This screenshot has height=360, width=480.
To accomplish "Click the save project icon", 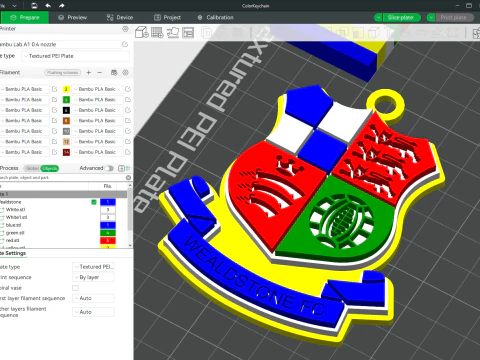I will pyautogui.click(x=34, y=6).
